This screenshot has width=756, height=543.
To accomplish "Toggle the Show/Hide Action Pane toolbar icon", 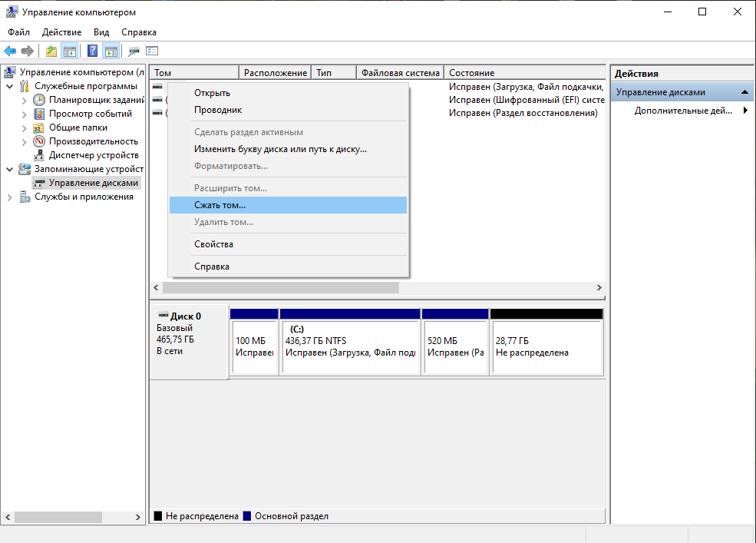I will pos(111,51).
